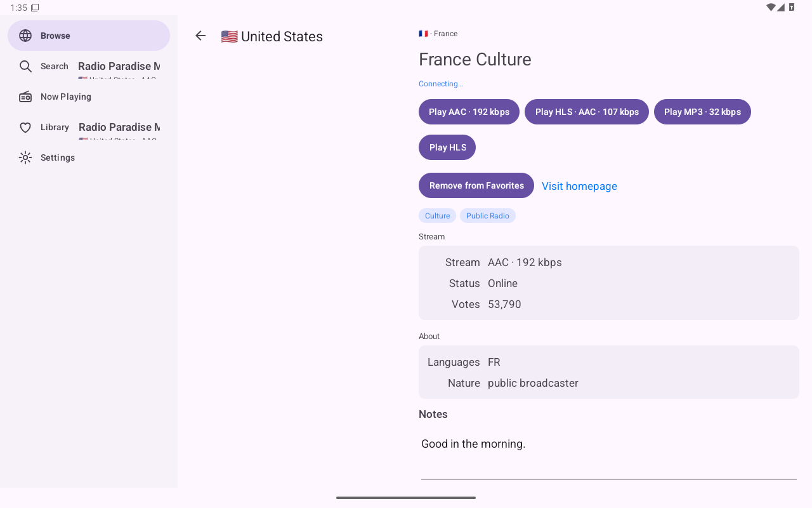Open the Settings navigation item
The width and height of the screenshot is (812, 508).
coord(89,157)
